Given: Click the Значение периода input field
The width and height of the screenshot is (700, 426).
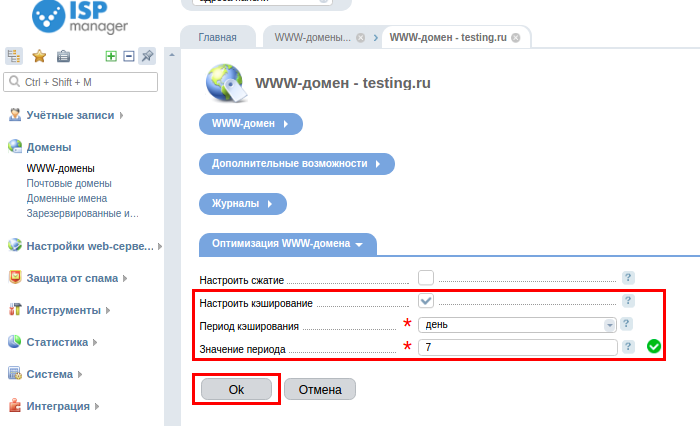Looking at the screenshot, I should pyautogui.click(x=517, y=347).
